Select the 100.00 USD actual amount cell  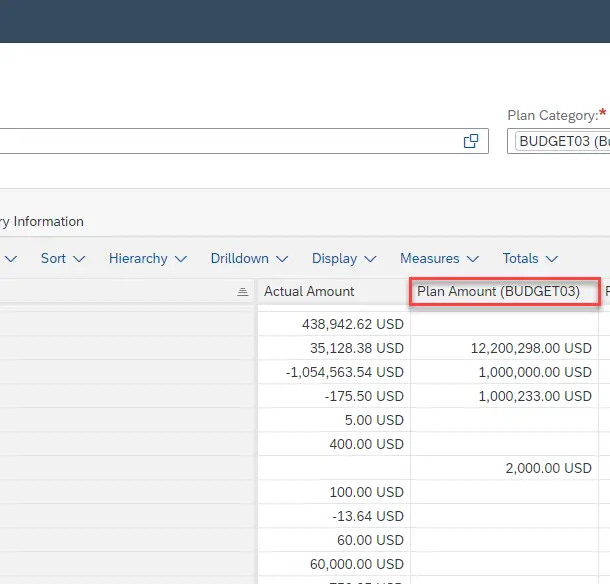pyautogui.click(x=334, y=492)
